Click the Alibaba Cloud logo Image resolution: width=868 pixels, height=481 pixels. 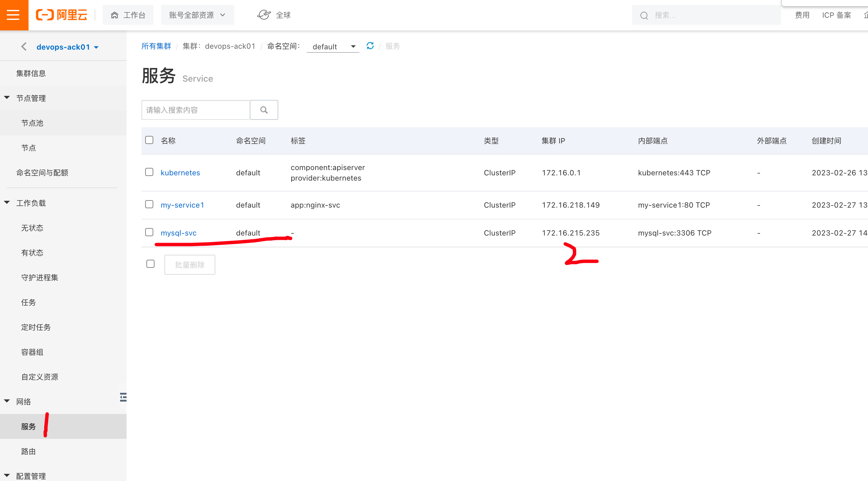click(62, 15)
